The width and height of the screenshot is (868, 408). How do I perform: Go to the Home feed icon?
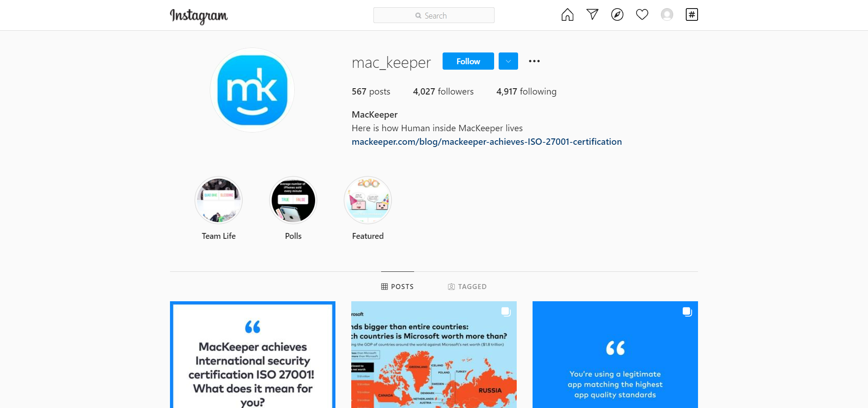tap(567, 15)
